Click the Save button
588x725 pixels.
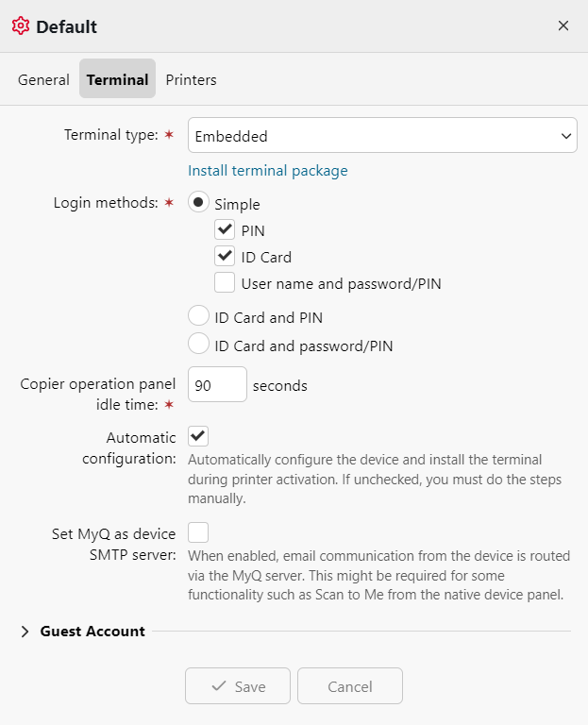[x=238, y=686]
